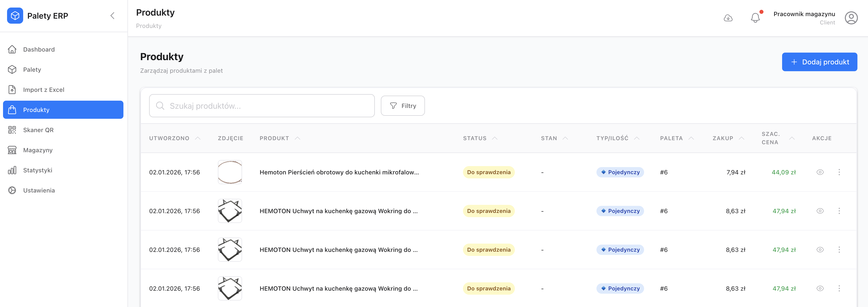Select Import z Excel menu item
This screenshot has width=868, height=307.
44,90
